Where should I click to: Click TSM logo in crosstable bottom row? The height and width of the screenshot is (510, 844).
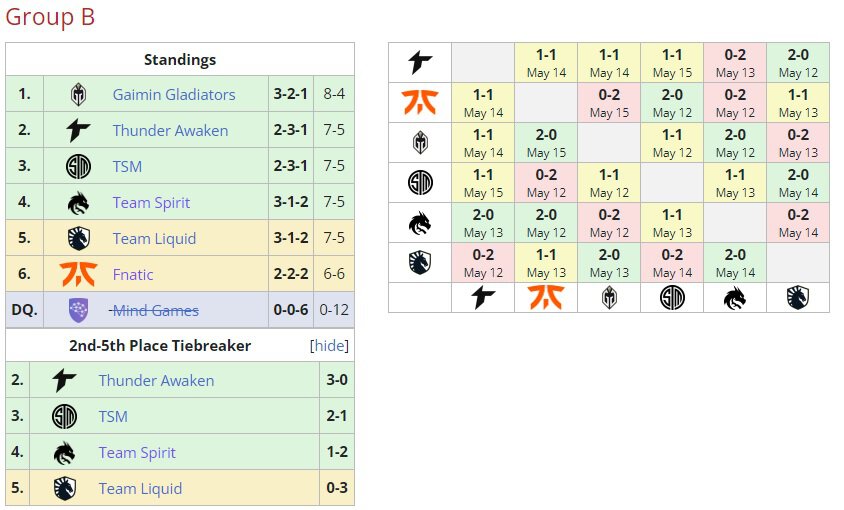pos(672,297)
